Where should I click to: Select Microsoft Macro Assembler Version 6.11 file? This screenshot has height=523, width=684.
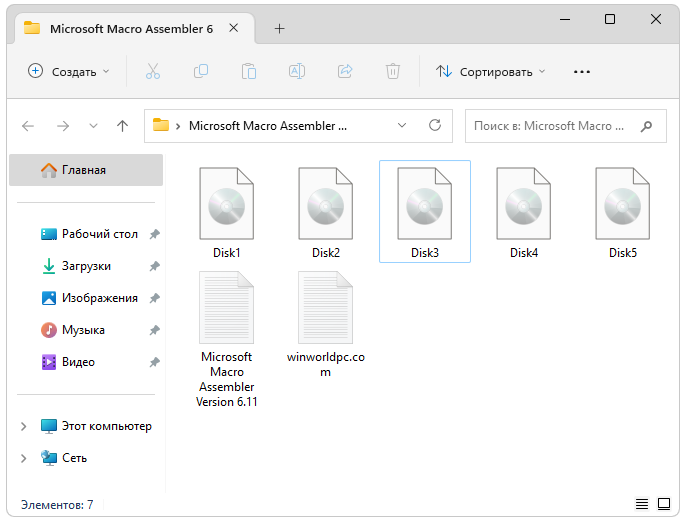[x=226, y=340]
